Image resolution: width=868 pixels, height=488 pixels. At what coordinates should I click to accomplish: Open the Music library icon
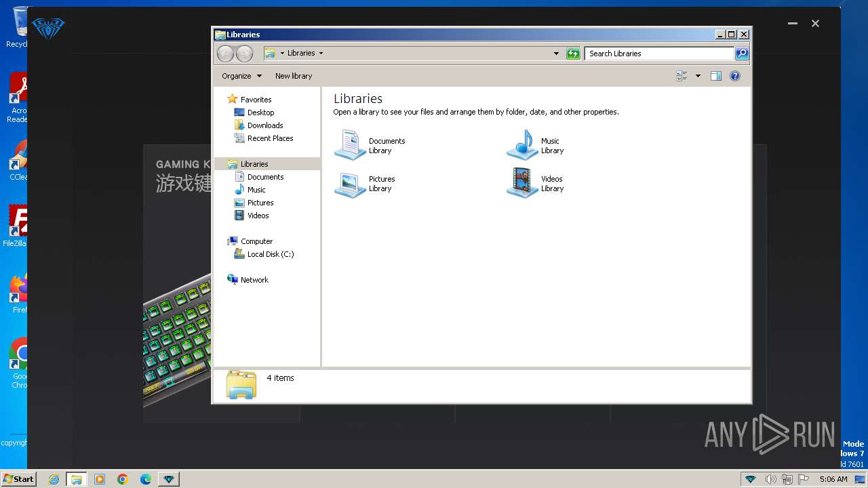point(523,145)
